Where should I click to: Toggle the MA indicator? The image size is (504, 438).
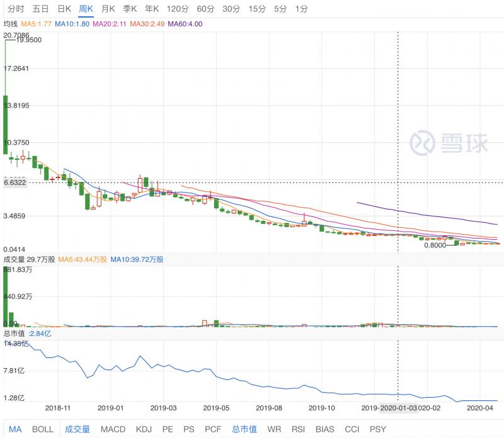pyautogui.click(x=15, y=429)
